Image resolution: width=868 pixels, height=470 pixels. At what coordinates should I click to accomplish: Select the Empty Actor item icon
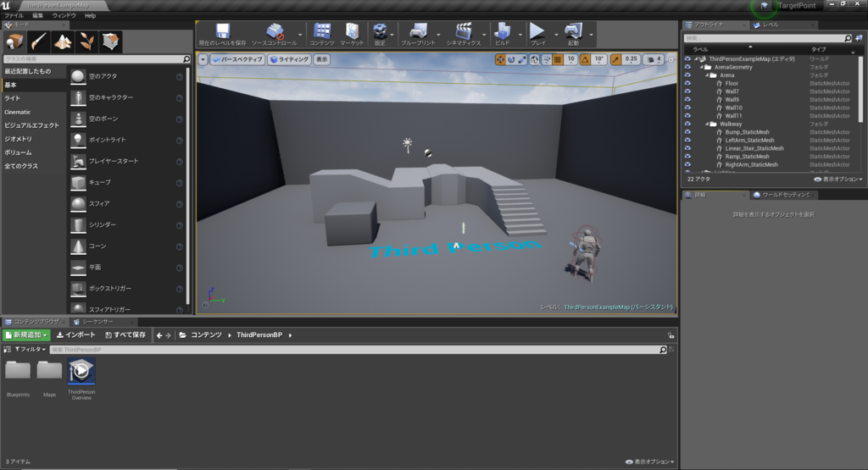[x=78, y=76]
